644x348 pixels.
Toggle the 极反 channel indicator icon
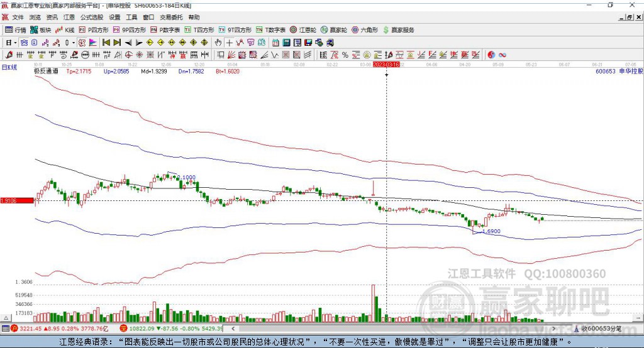click(81, 43)
